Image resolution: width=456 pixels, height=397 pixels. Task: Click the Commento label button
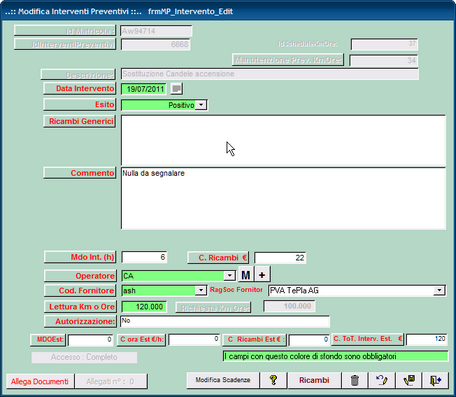pos(80,173)
